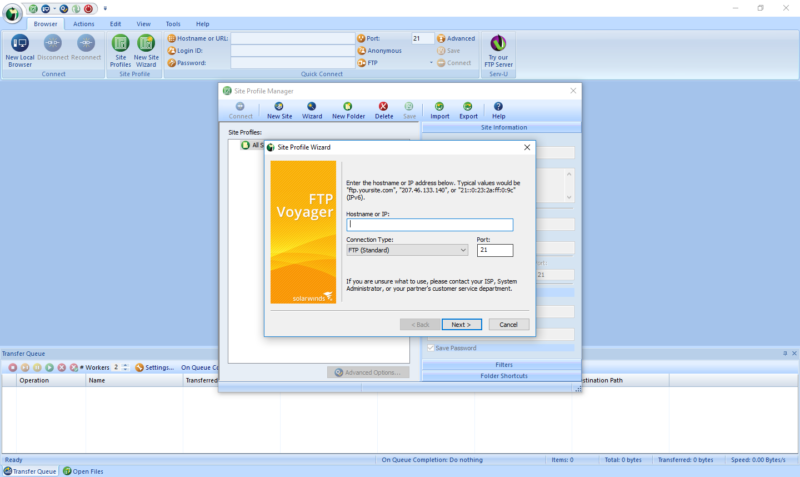
Task: Launch New Site Wizard from the ribbon
Action: pyautogui.click(x=146, y=51)
